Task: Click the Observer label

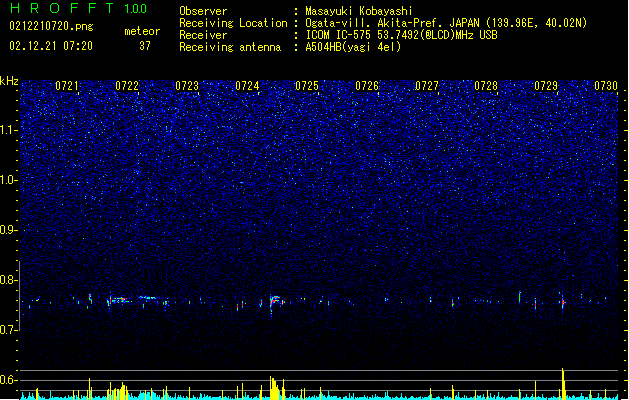Action: [203, 11]
